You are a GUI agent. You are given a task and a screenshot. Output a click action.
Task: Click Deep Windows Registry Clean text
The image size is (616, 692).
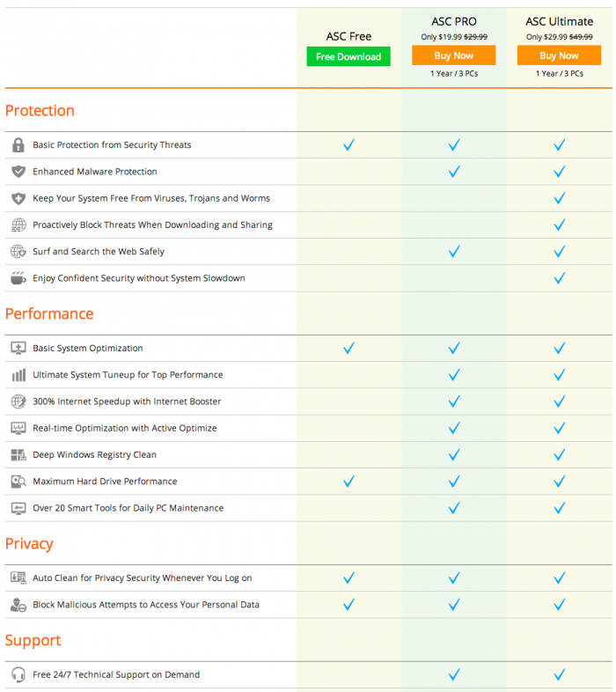pyautogui.click(x=94, y=454)
